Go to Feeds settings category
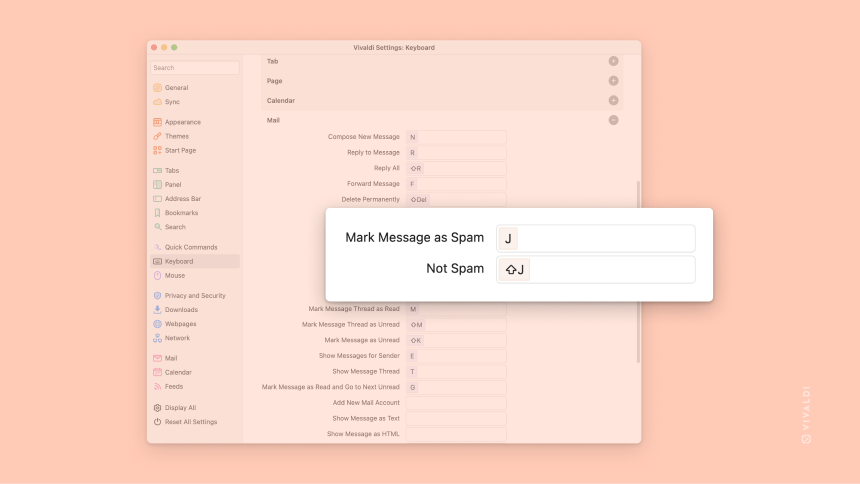860x484 pixels. coord(174,386)
